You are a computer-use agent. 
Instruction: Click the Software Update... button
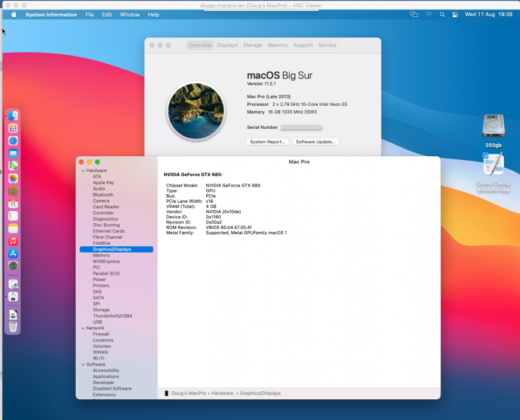315,142
